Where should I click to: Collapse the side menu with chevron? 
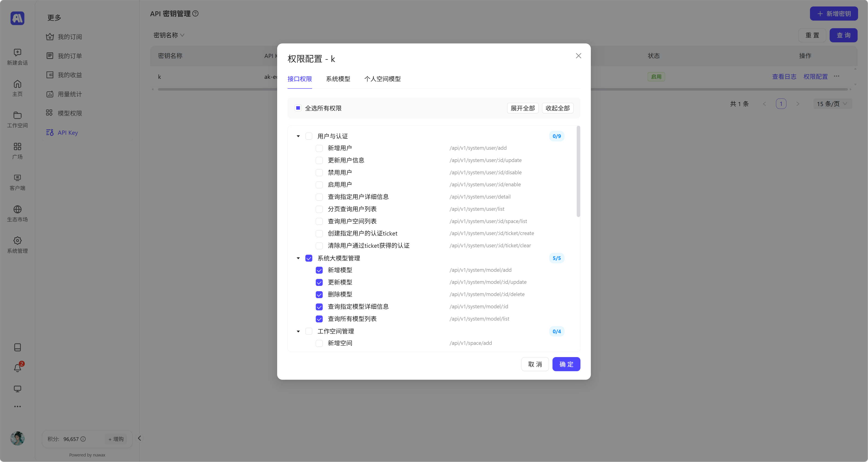[x=139, y=438]
